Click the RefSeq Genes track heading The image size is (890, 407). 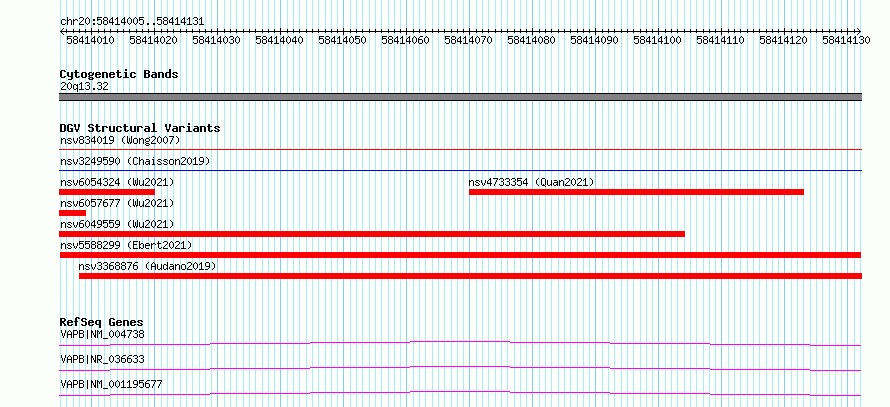point(102,322)
